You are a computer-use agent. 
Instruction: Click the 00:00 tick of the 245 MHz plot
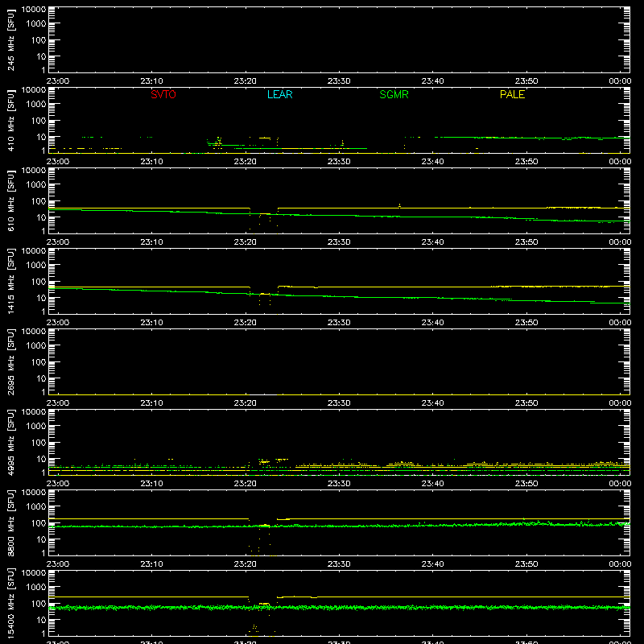(x=620, y=81)
